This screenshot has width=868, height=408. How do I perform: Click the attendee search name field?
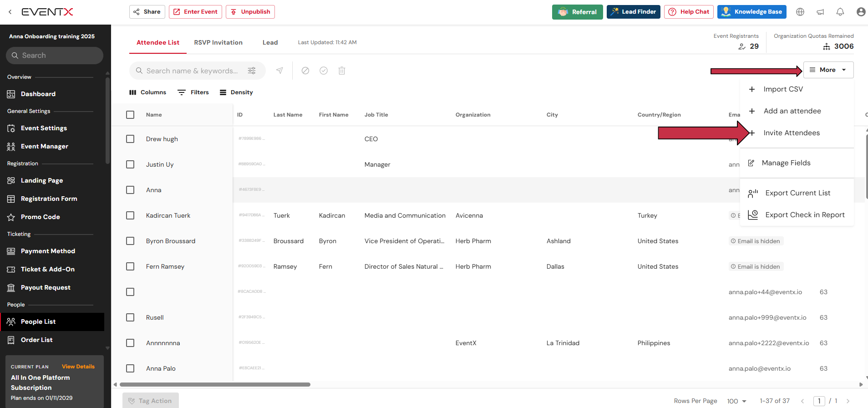tap(192, 71)
